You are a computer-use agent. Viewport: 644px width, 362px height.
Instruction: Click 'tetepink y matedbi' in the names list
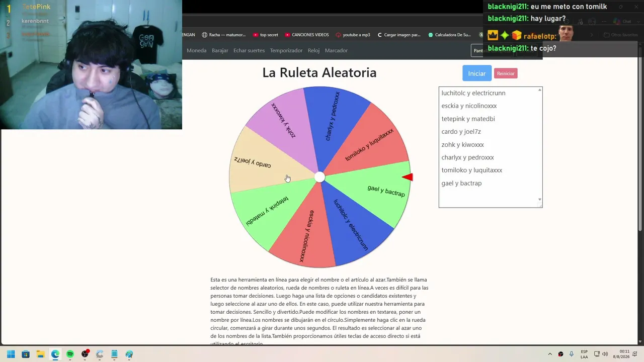click(468, 119)
